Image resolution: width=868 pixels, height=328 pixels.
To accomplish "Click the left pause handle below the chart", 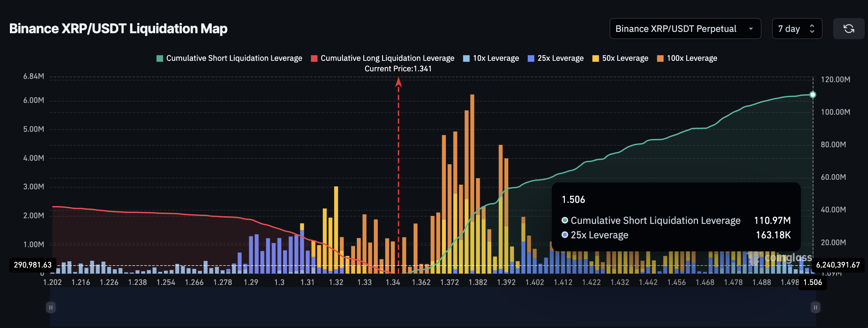I will (51, 307).
